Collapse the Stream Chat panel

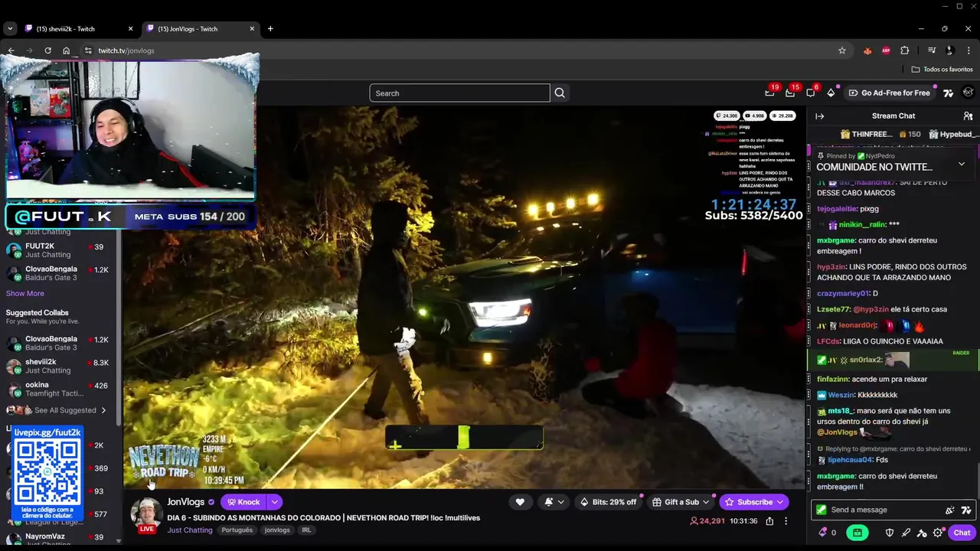[x=820, y=116]
